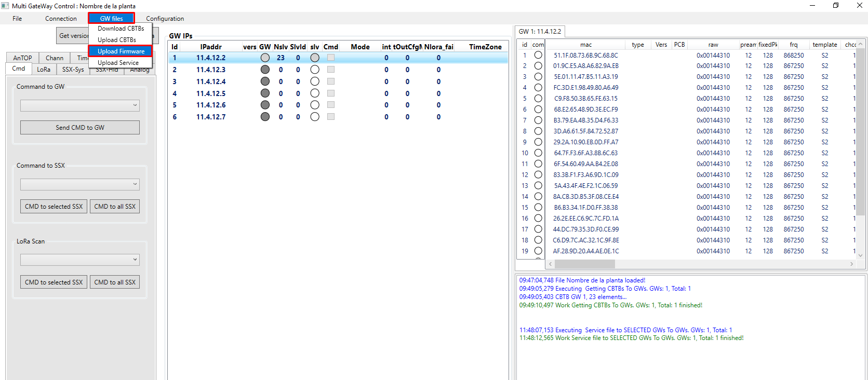Click the application icon in title bar
868x380 pixels.
tap(5, 6)
